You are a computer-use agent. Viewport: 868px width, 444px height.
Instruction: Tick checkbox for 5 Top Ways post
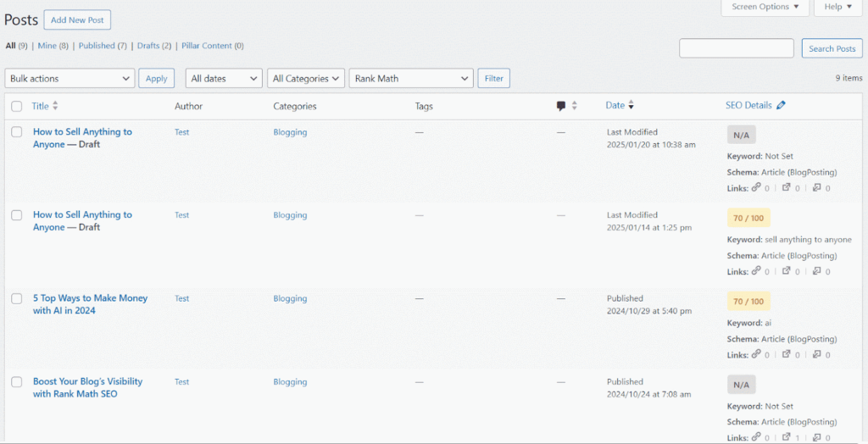click(x=17, y=298)
